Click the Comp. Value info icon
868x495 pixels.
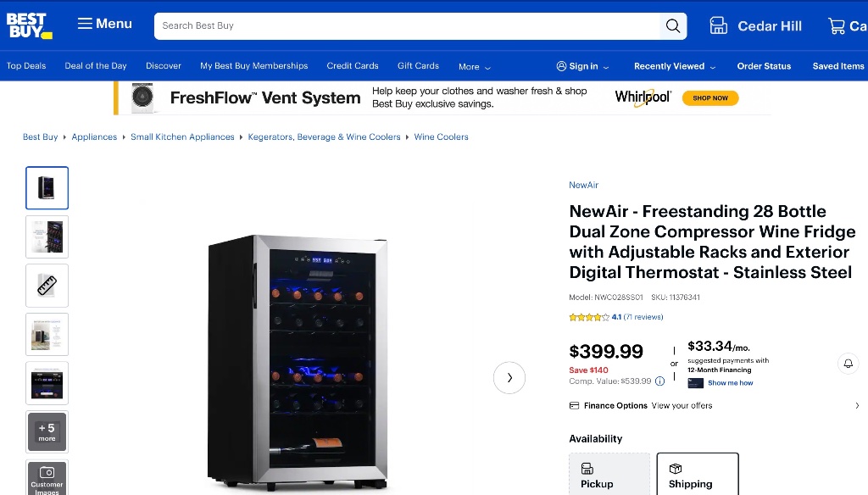click(659, 381)
